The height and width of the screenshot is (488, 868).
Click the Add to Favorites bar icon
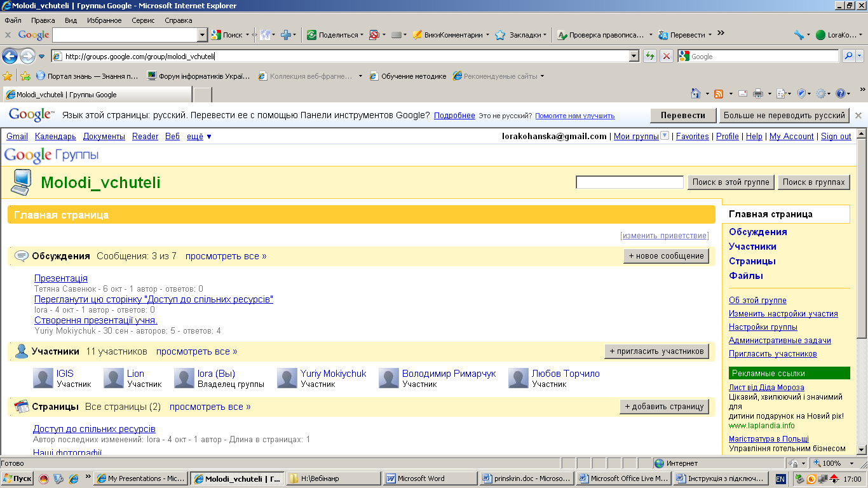25,76
